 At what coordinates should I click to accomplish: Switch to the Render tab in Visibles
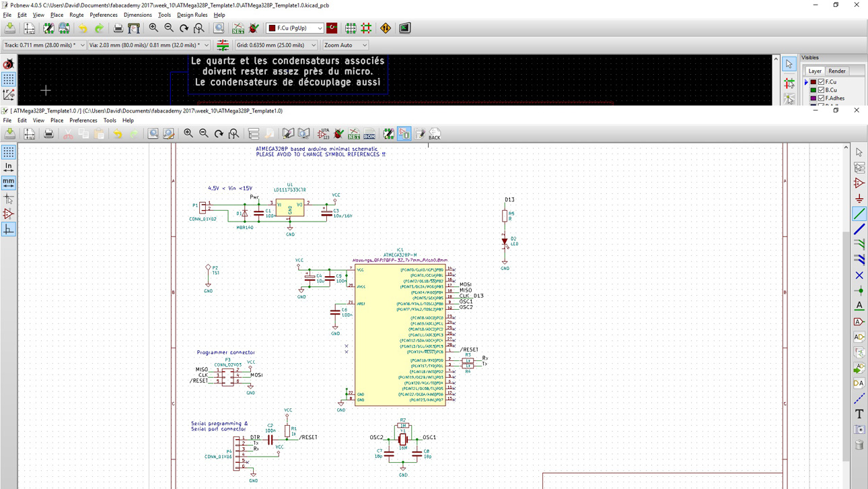(836, 71)
